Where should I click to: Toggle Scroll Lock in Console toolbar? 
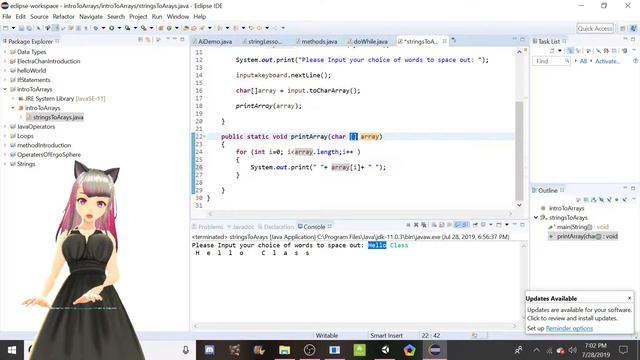[442, 225]
